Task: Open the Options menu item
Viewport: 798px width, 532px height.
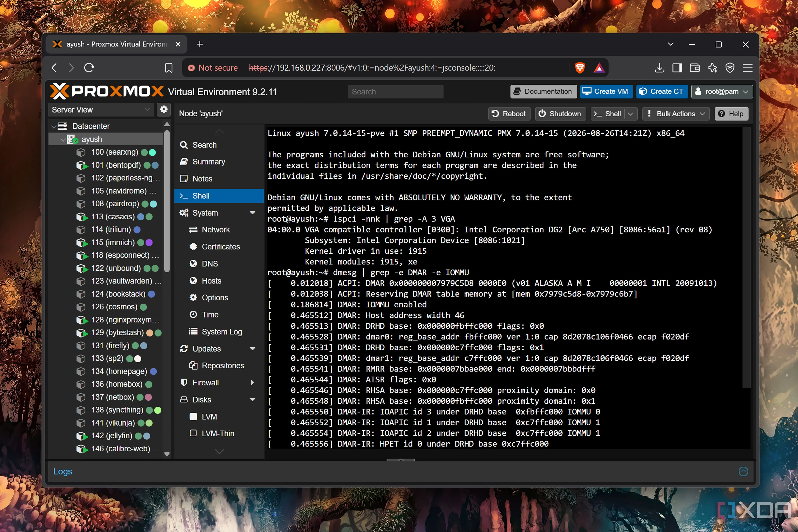Action: point(219,298)
